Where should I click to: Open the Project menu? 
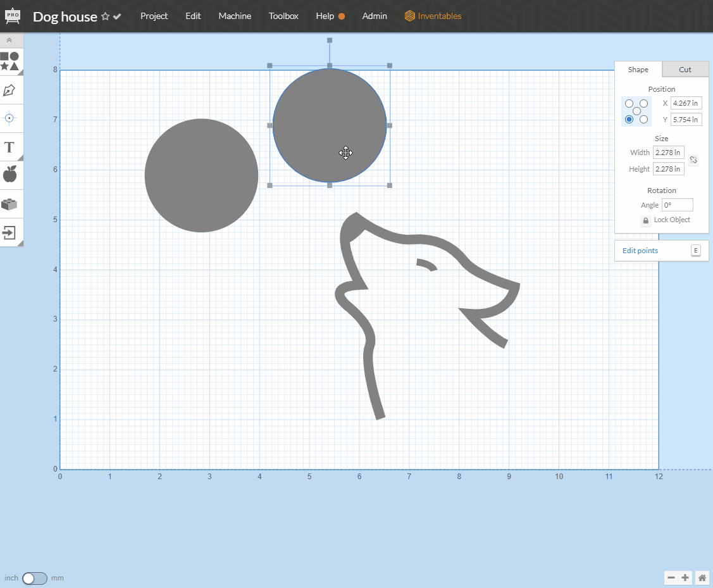154,16
